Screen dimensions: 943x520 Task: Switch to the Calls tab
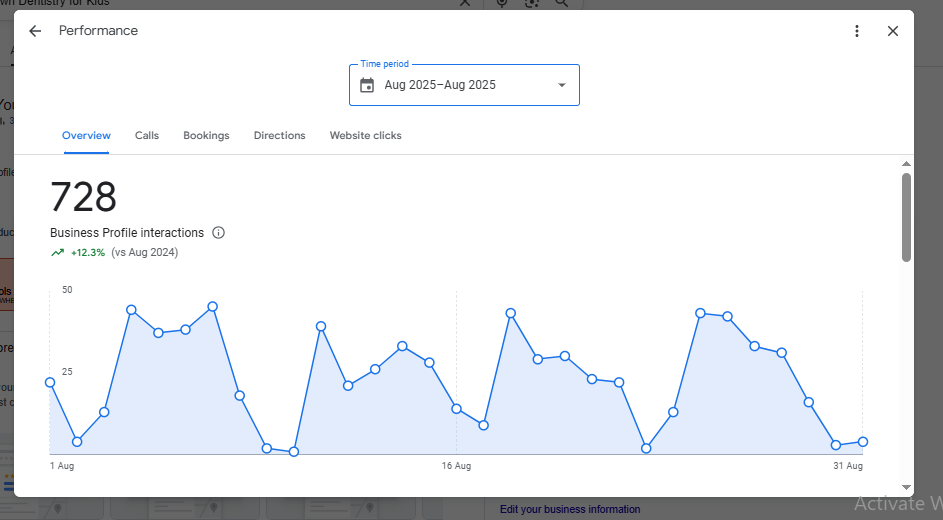pos(147,136)
